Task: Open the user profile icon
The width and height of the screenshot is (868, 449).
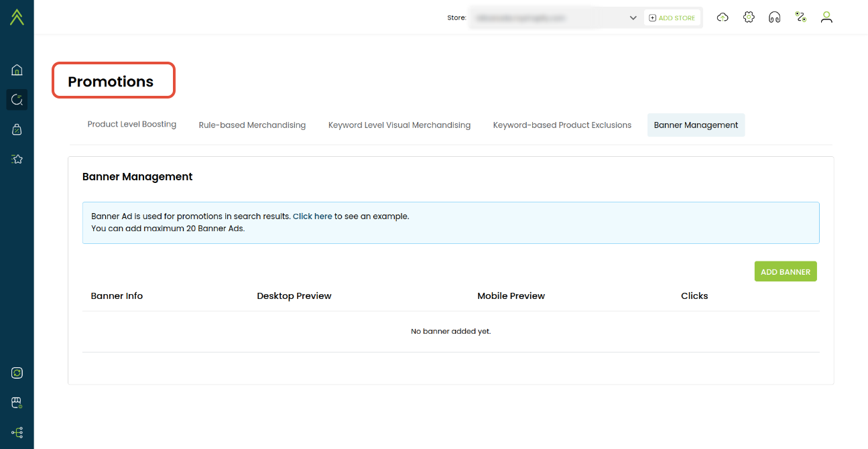Action: click(826, 17)
